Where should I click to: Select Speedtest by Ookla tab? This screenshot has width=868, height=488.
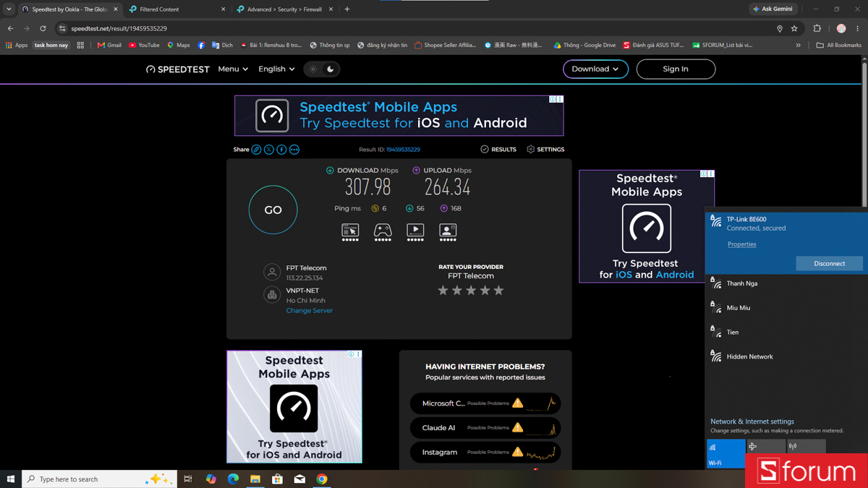69,9
